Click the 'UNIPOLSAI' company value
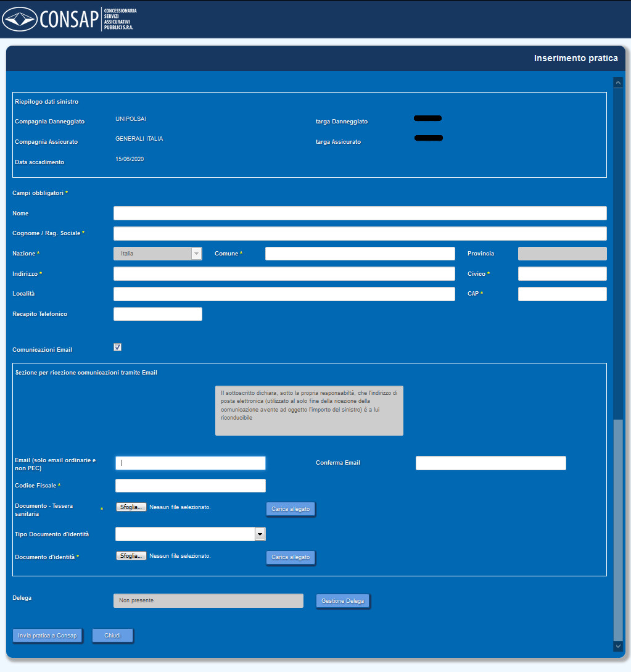 (131, 118)
